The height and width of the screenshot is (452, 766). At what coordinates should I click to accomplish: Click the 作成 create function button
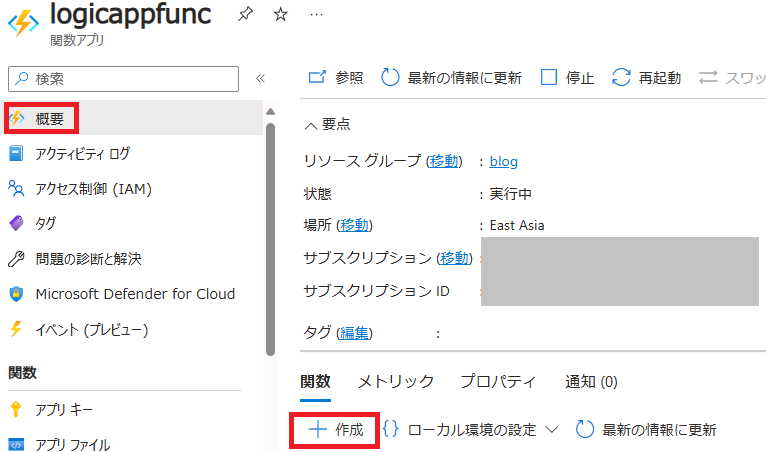(x=336, y=430)
